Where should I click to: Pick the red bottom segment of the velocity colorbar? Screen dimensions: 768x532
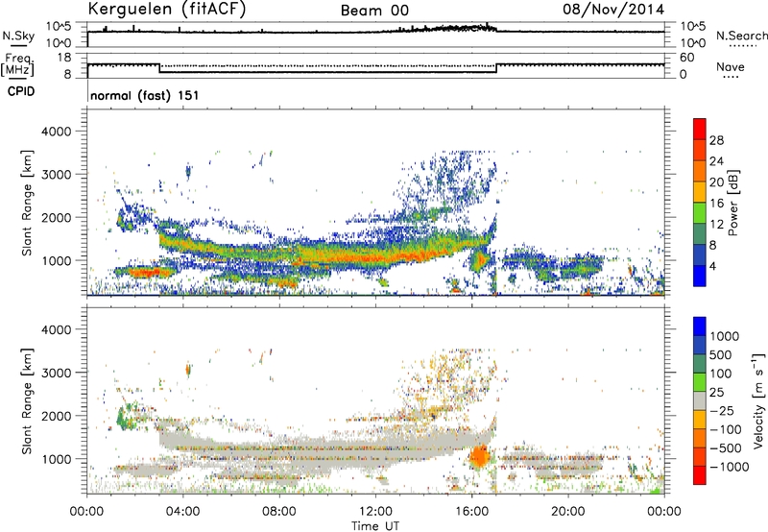click(700, 475)
